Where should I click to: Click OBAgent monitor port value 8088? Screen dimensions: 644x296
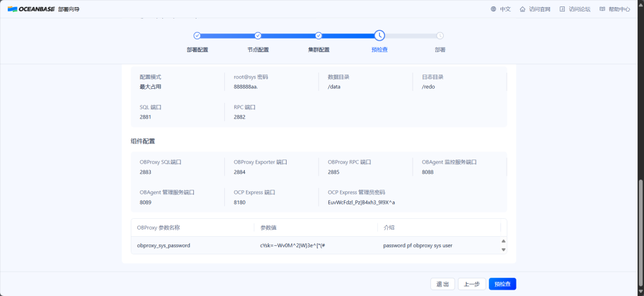tap(428, 172)
